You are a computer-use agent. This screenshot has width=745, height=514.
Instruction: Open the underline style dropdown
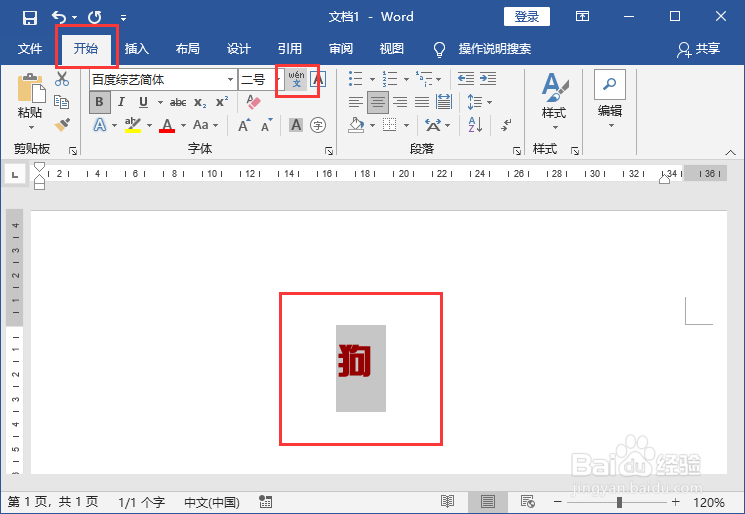coord(160,102)
